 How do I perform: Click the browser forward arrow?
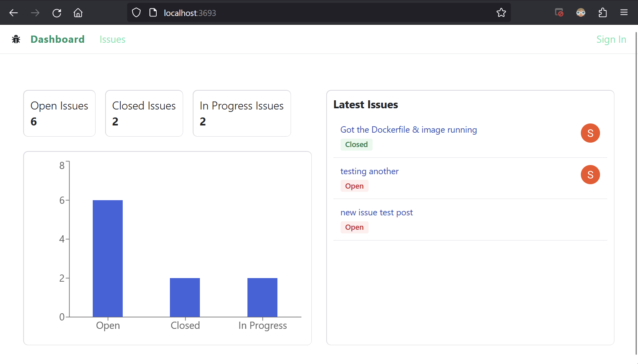click(35, 13)
